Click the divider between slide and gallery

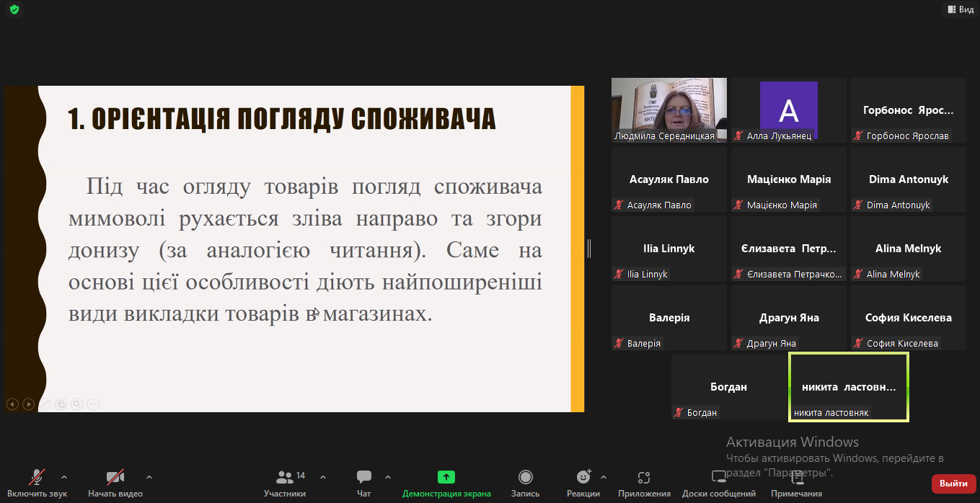tap(589, 249)
